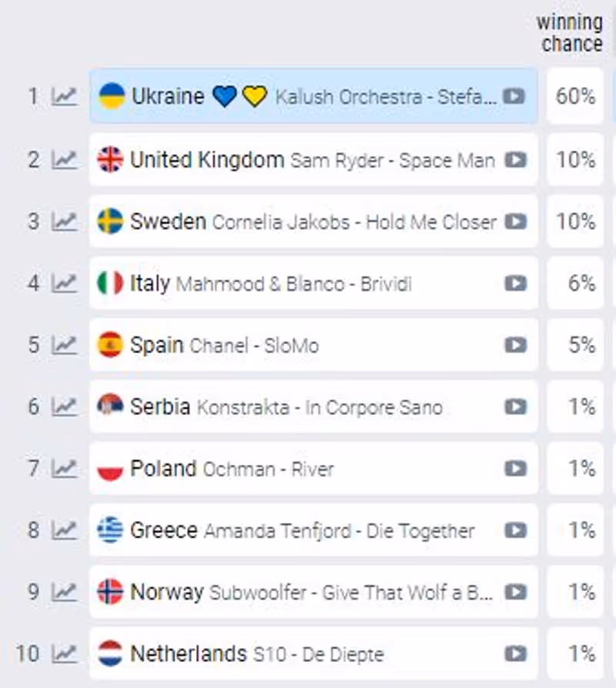
Task: Watch Italy's Brividi video clip
Action: [515, 283]
